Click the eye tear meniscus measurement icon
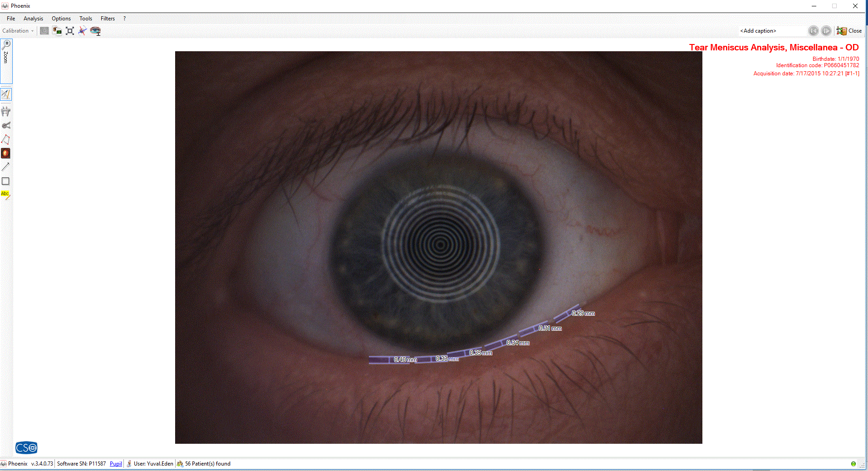 [95, 31]
